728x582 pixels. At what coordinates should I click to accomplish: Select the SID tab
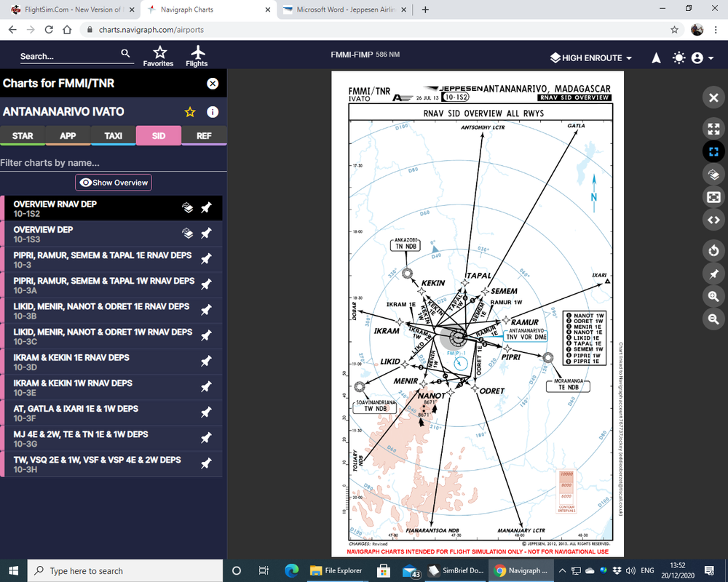[x=158, y=136]
